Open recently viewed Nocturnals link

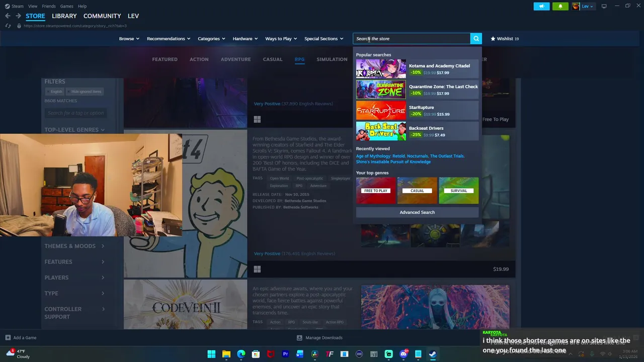click(417, 156)
